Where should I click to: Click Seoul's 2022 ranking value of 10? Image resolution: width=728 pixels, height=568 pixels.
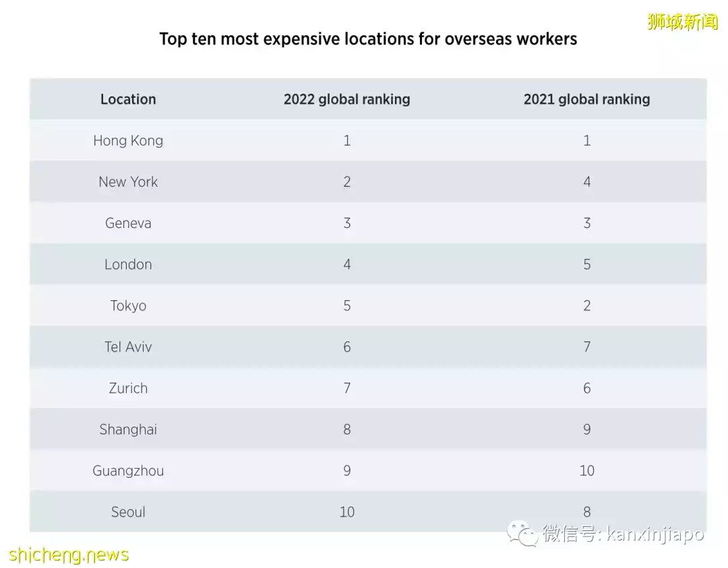(346, 511)
